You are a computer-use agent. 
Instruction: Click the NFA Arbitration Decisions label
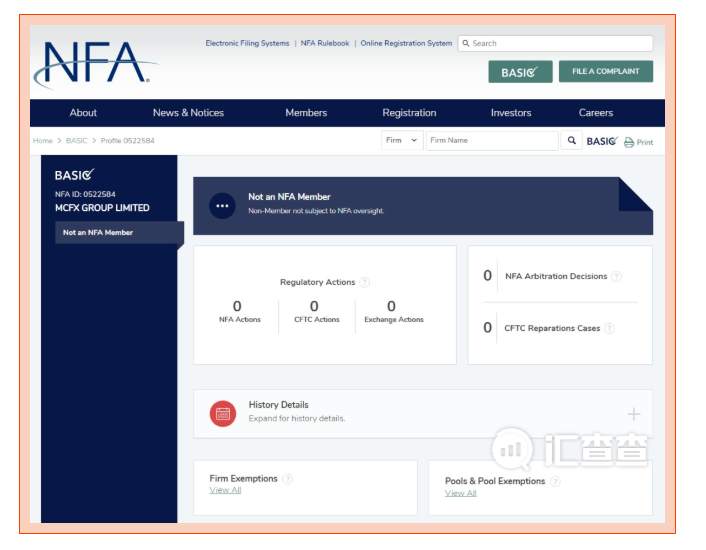tap(556, 276)
